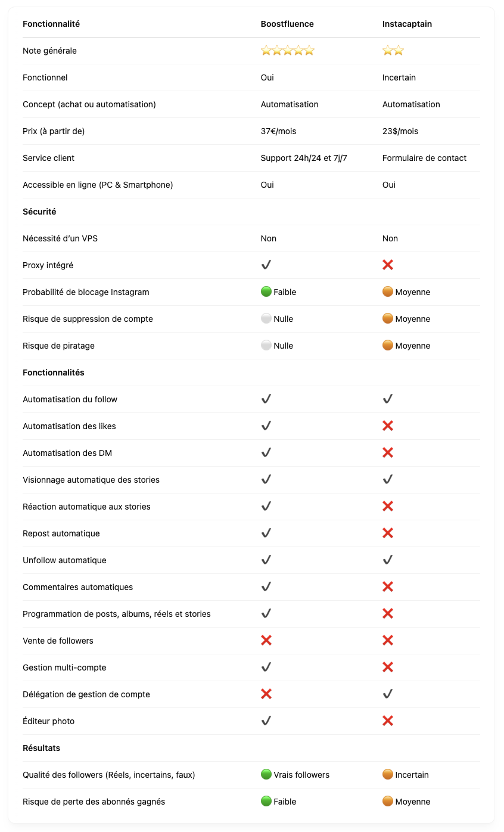Click the Résultats section heading

41,748
